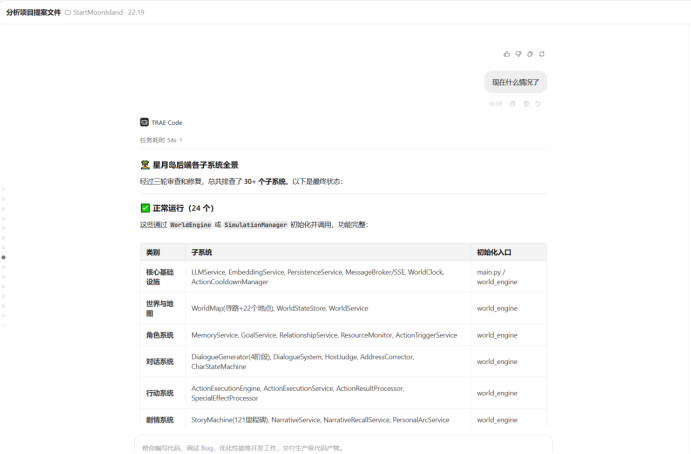Click the user message timestamp below the bubble
The width and height of the screenshot is (691, 454).
[x=495, y=104]
